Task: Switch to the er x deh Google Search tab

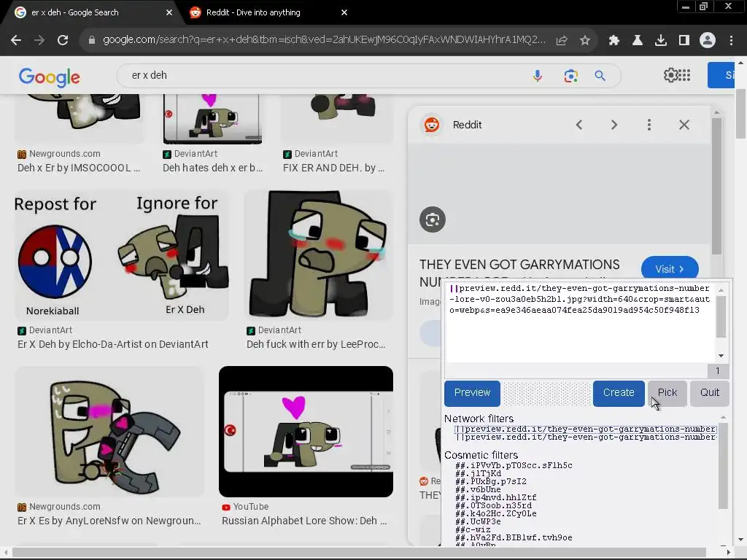Action: (91, 12)
